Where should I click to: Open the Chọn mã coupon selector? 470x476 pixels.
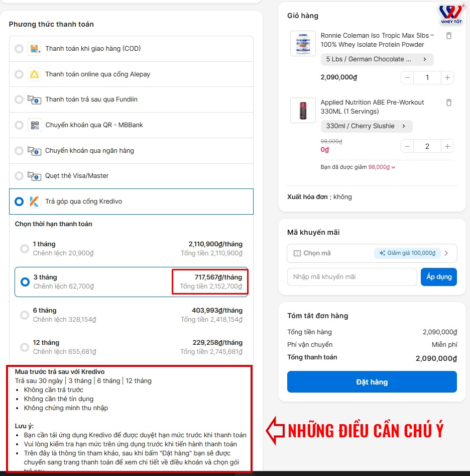coord(372,253)
